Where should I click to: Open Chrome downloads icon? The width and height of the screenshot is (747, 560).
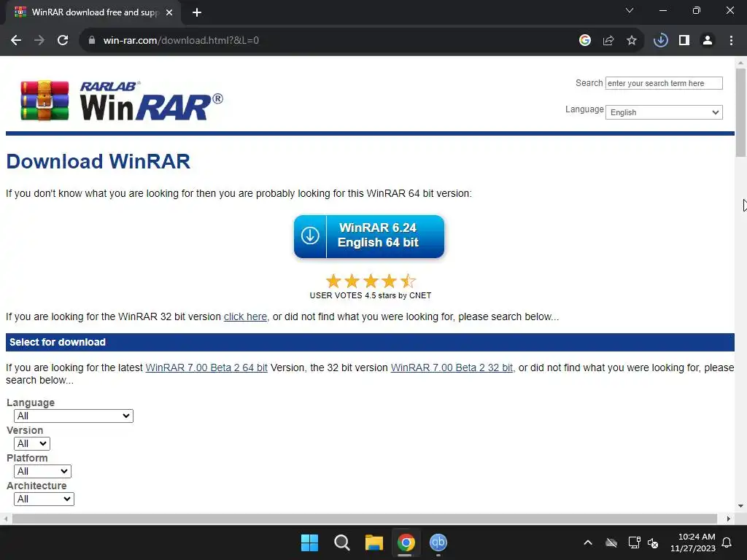point(661,41)
